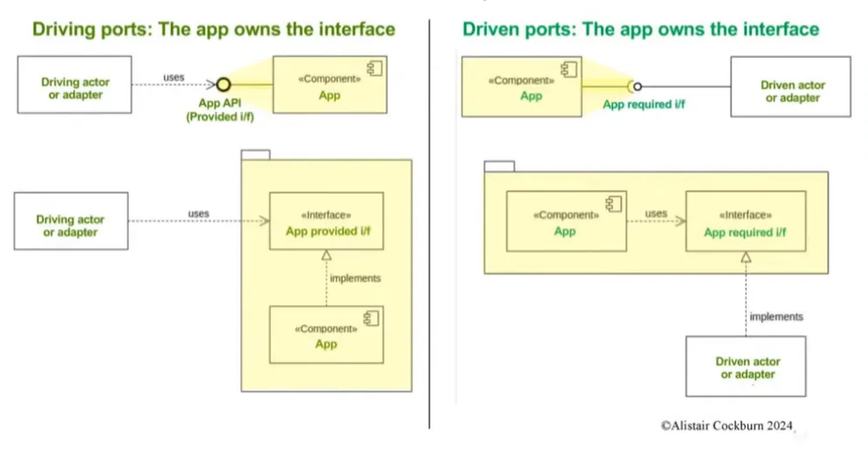Click the implements arrowhead below App required i/f box
The image size is (868, 453).
pos(745,257)
